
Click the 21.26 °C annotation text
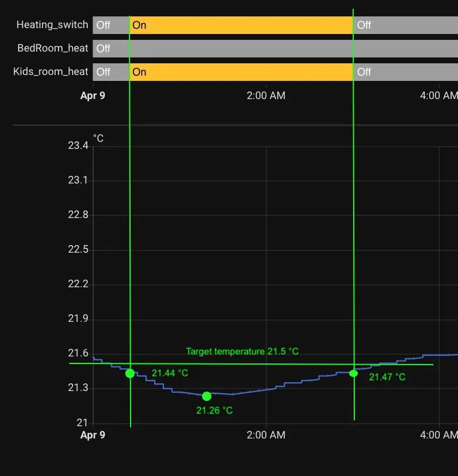(214, 410)
